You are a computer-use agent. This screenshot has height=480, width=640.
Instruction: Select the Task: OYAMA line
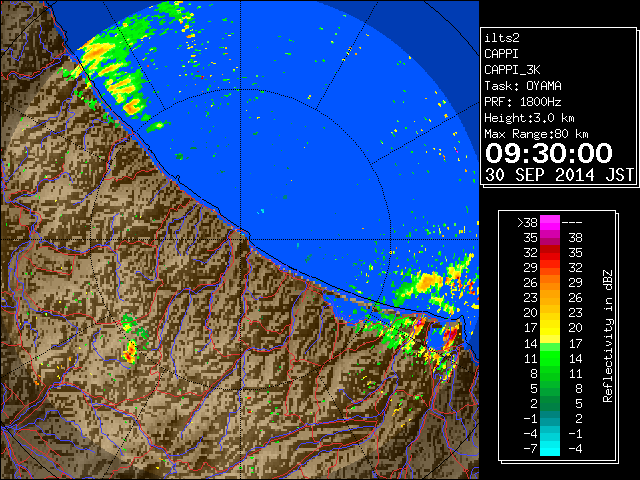click(x=522, y=86)
